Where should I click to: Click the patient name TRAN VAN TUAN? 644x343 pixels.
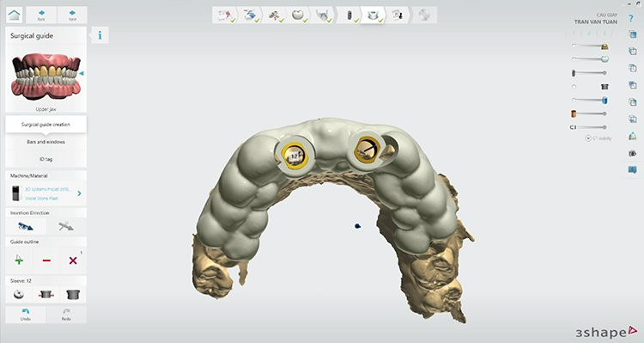[x=596, y=21]
